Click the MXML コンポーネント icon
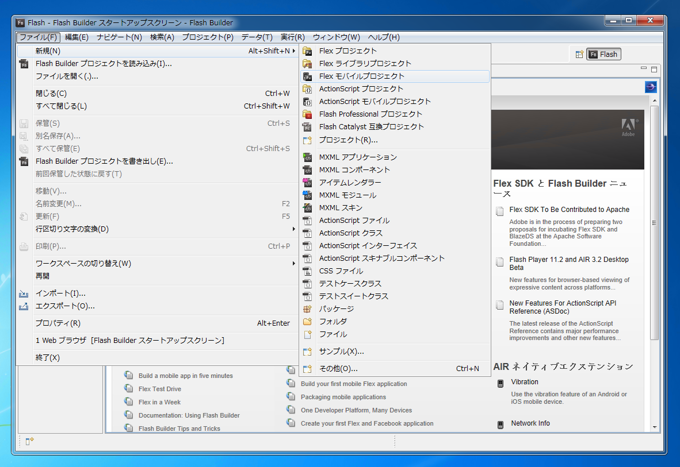 (x=307, y=170)
